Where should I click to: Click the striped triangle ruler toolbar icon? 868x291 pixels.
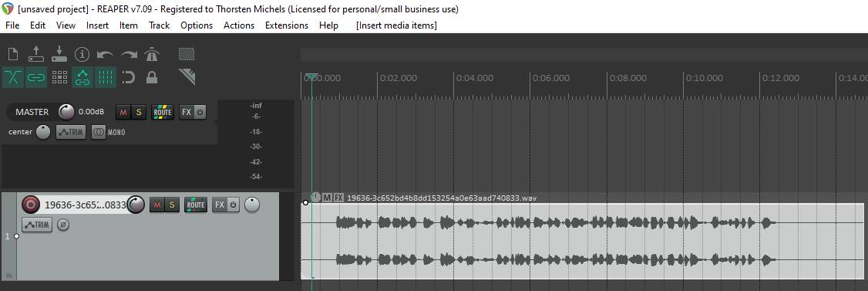(187, 77)
